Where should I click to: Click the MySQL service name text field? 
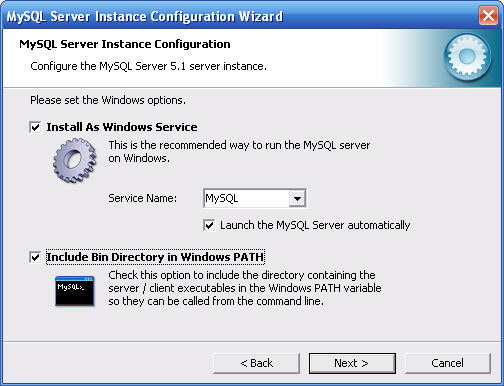click(x=246, y=198)
